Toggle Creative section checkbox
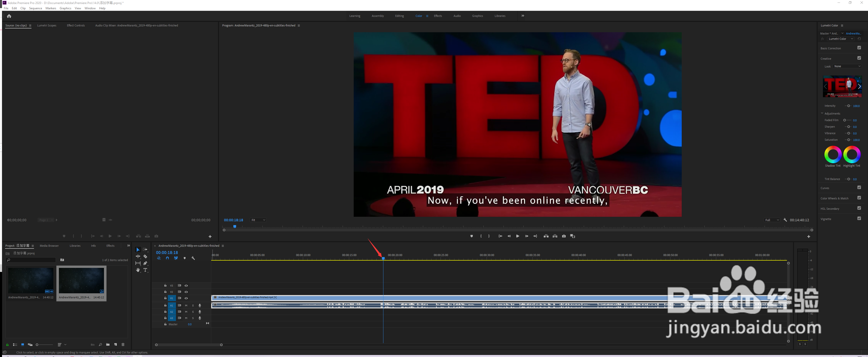The image size is (868, 357). tap(859, 58)
